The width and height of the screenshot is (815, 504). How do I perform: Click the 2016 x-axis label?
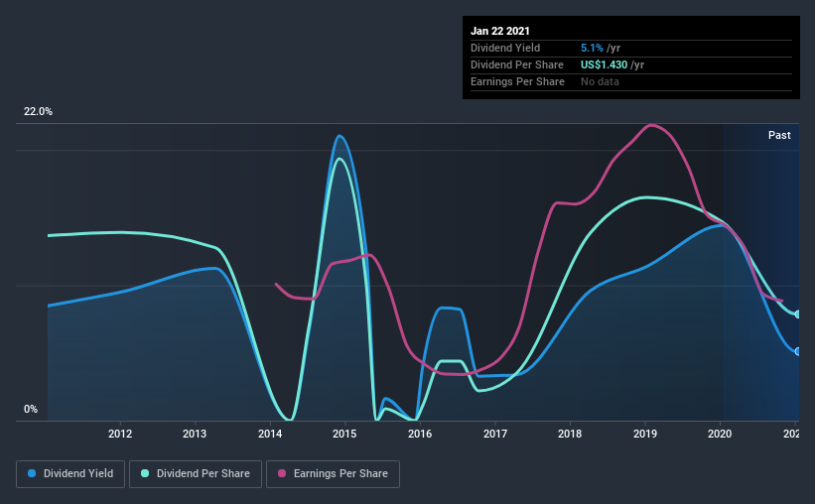420,434
